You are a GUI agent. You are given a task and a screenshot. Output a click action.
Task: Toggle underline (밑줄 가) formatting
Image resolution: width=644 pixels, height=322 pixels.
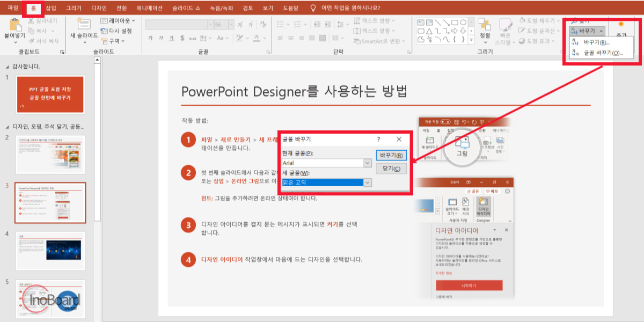[x=172, y=38]
